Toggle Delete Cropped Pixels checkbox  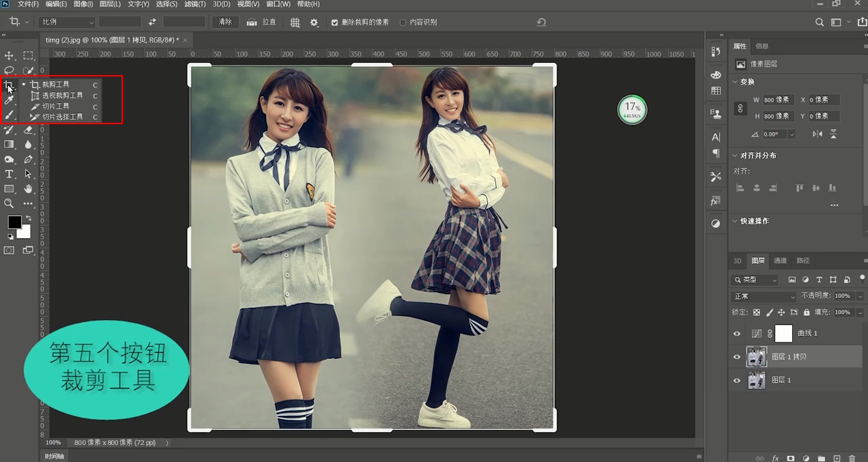point(334,23)
